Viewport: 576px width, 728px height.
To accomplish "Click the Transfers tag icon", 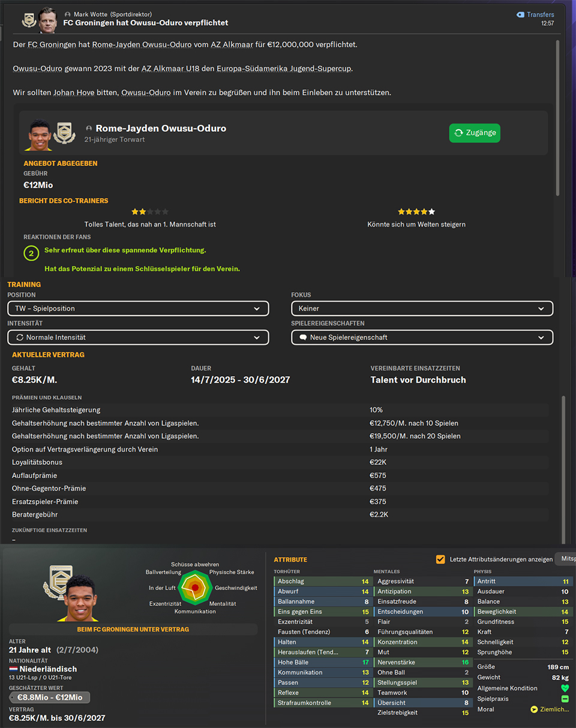I will point(520,14).
